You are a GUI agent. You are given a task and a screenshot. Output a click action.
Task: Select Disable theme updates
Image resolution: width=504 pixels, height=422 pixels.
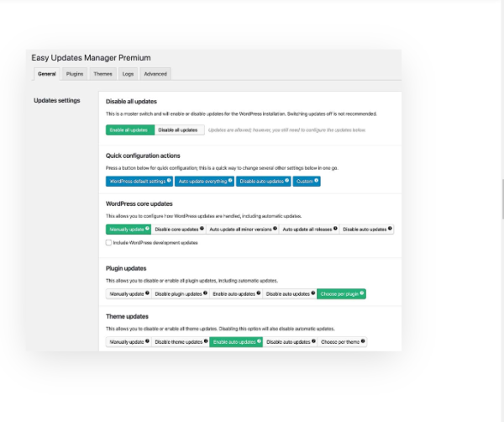coord(181,342)
